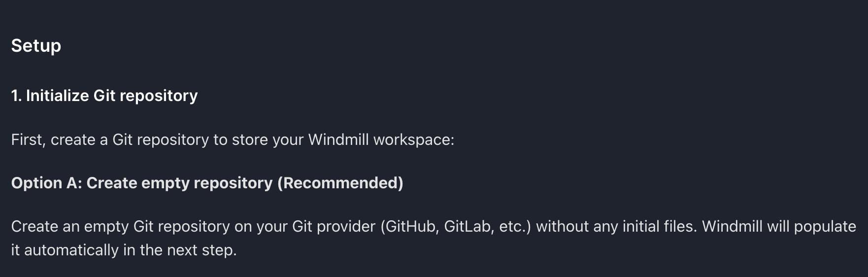Click the word "First," in the intro sentence
Image resolution: width=868 pixels, height=277 pixels.
[x=29, y=140]
